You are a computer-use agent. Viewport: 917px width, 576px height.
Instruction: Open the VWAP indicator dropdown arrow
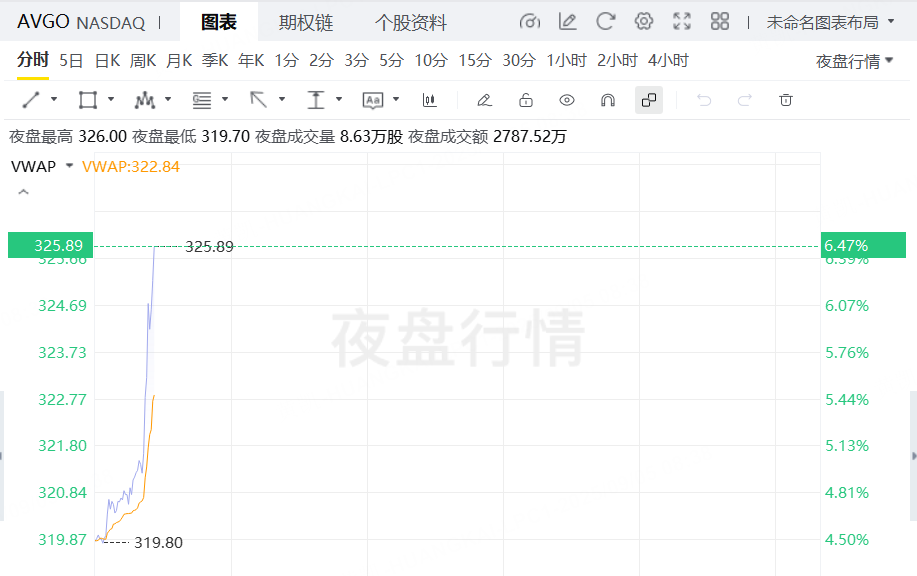click(x=69, y=166)
